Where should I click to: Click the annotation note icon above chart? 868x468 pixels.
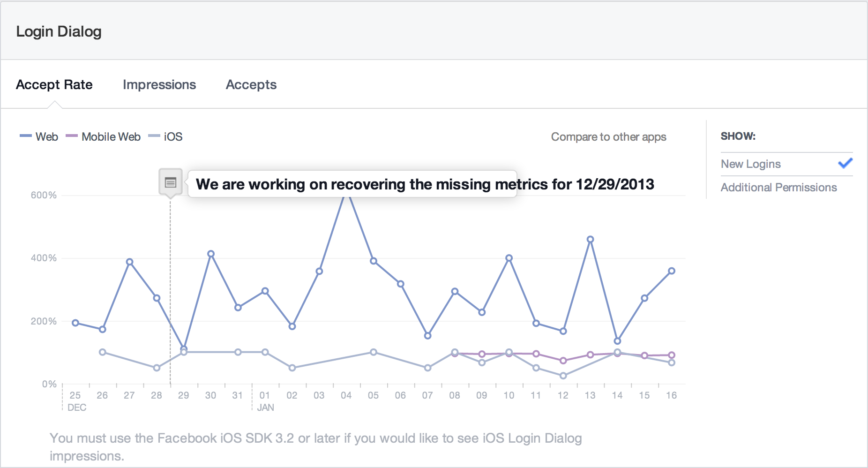pos(171,182)
